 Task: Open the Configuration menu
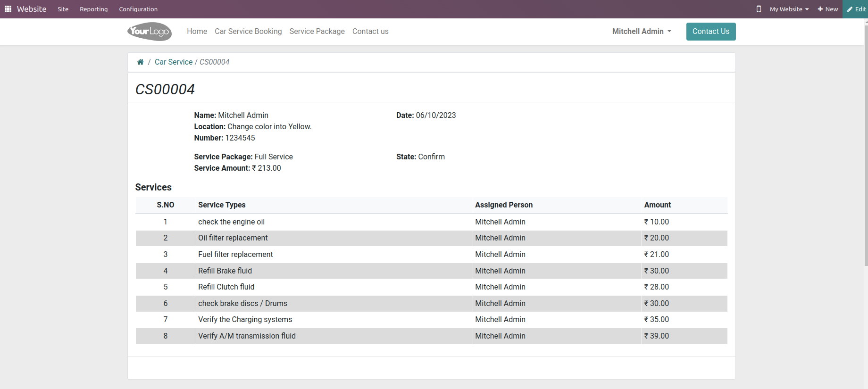point(138,9)
